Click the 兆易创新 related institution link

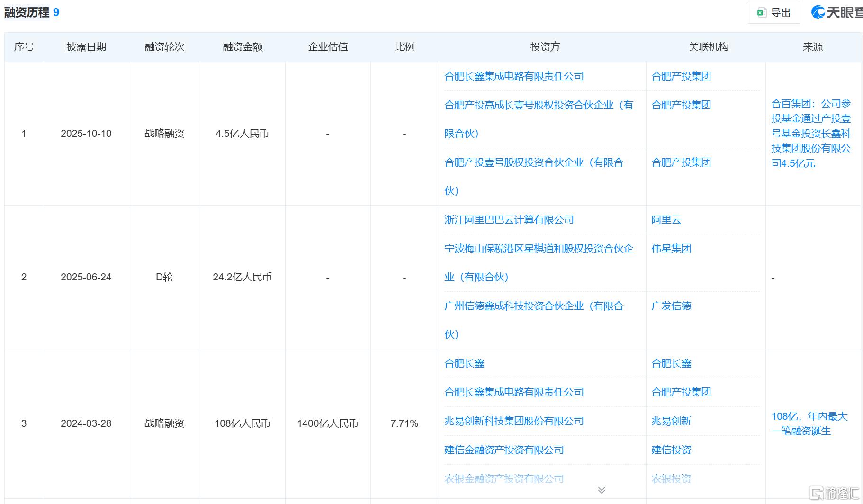(671, 421)
